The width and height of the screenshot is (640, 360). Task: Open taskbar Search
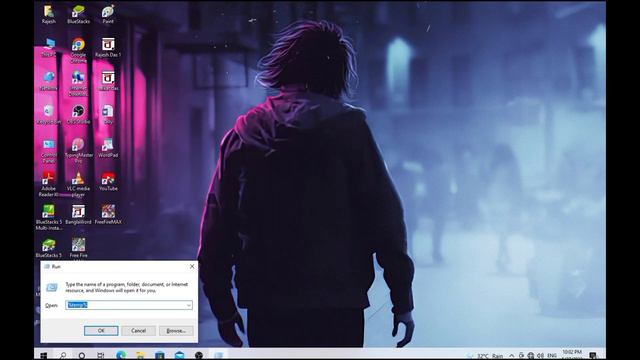click(63, 356)
